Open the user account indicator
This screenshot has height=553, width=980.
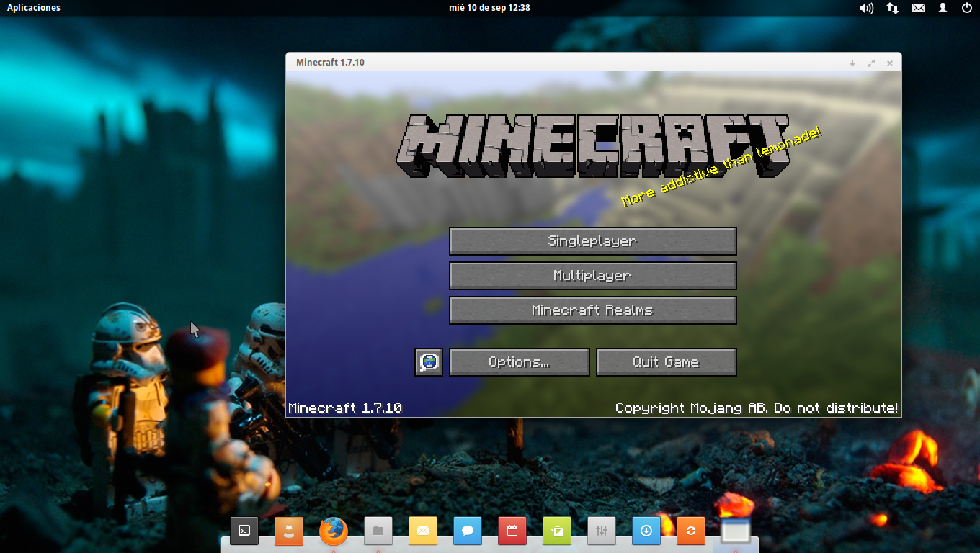tap(943, 8)
